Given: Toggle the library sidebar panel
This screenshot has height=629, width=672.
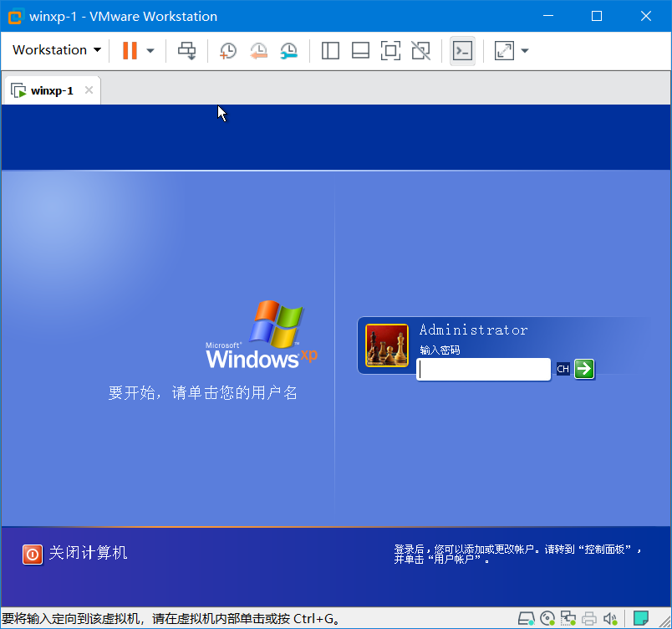Looking at the screenshot, I should (x=330, y=50).
